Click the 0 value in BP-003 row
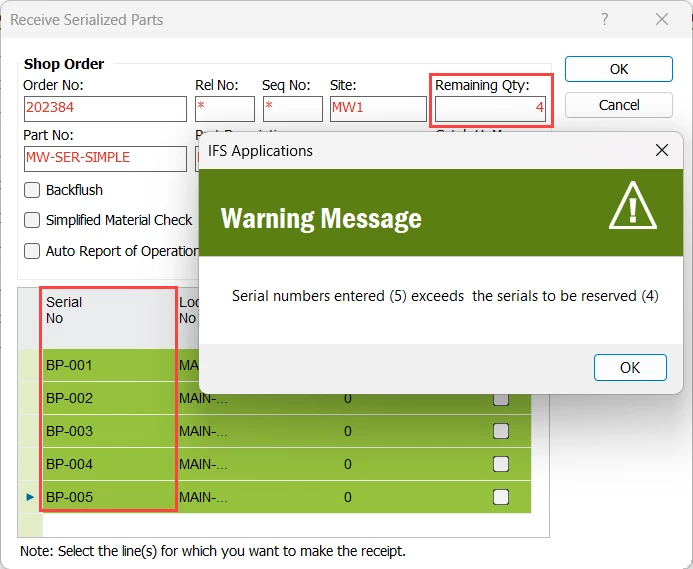 tap(348, 431)
